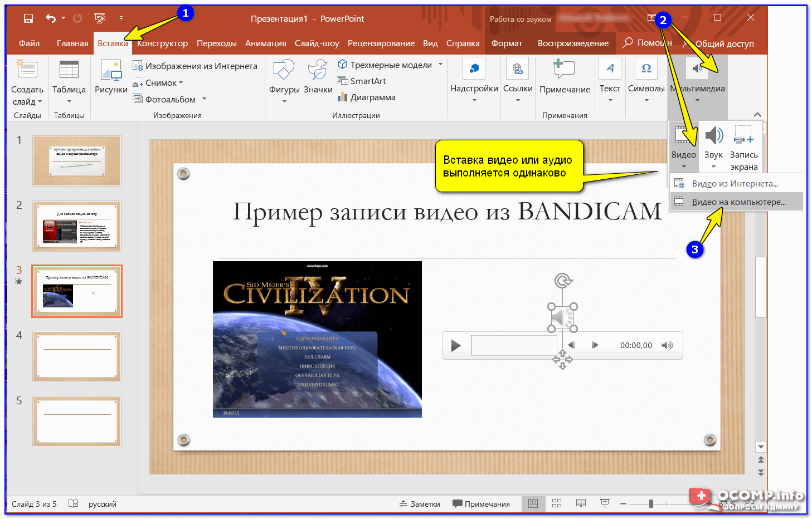
Task: Open the Ссылки dropdown
Action: click(518, 81)
